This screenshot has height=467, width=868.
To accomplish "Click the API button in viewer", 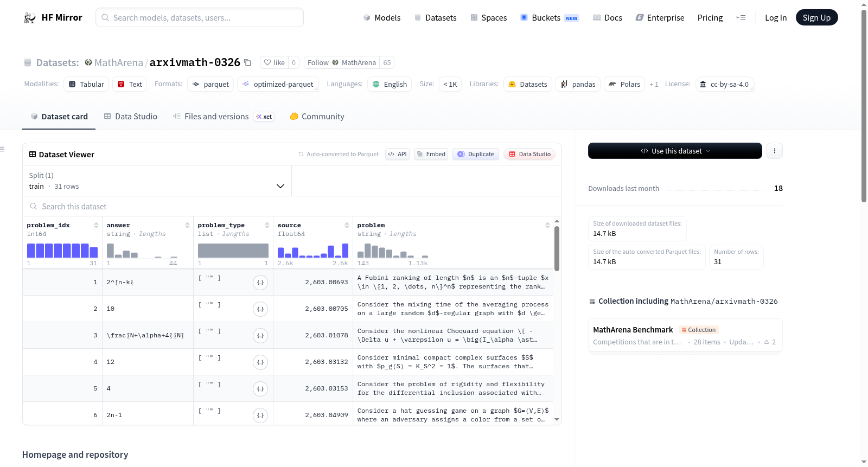I will [x=397, y=154].
